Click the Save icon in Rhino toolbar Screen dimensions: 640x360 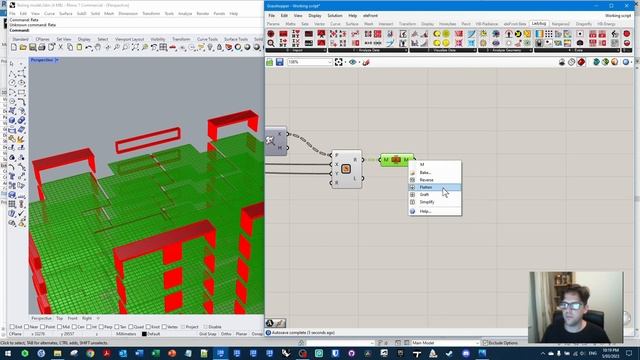tap(32, 47)
